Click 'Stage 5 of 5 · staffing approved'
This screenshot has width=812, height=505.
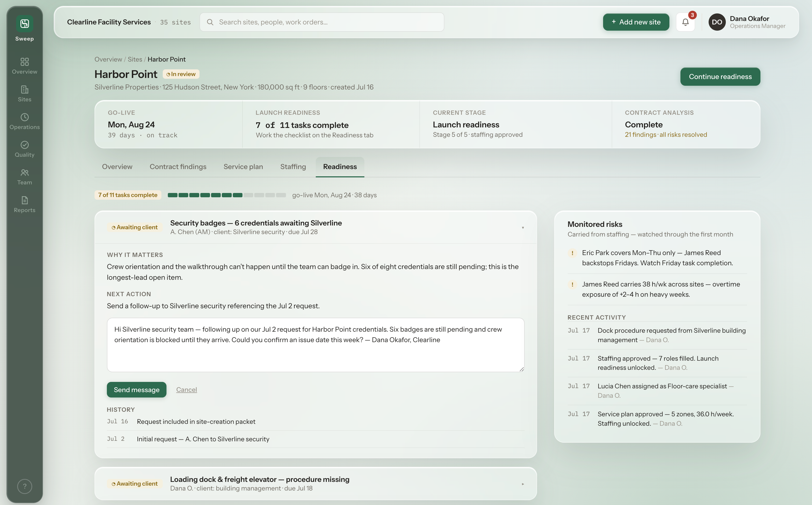(478, 135)
